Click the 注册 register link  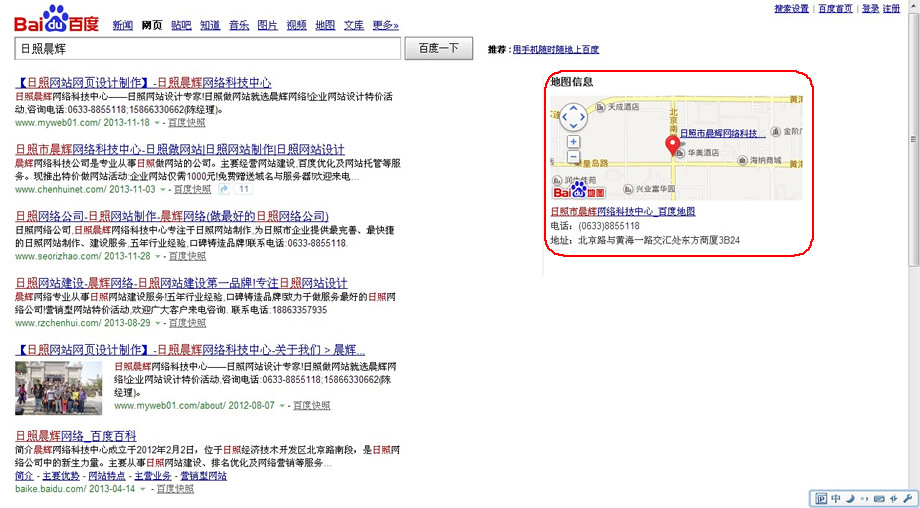coord(891,9)
